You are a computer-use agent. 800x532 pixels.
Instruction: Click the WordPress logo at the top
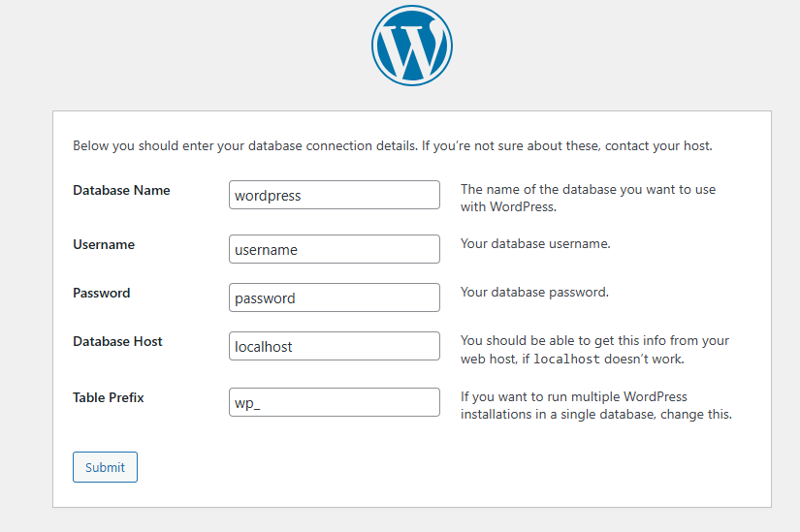412,46
